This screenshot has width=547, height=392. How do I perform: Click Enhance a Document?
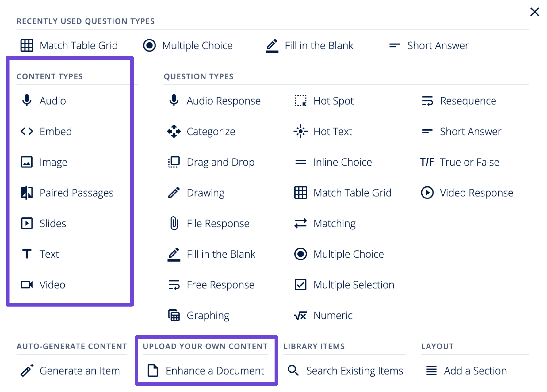(x=206, y=371)
